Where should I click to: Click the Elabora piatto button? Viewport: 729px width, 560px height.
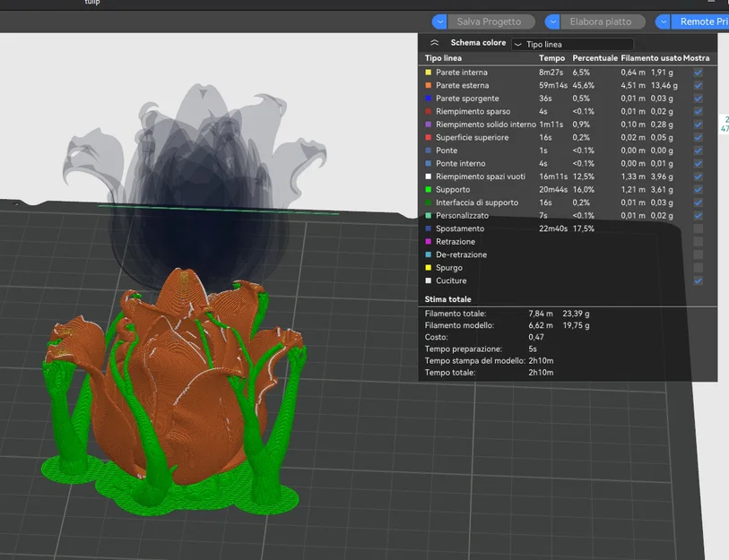(x=603, y=22)
